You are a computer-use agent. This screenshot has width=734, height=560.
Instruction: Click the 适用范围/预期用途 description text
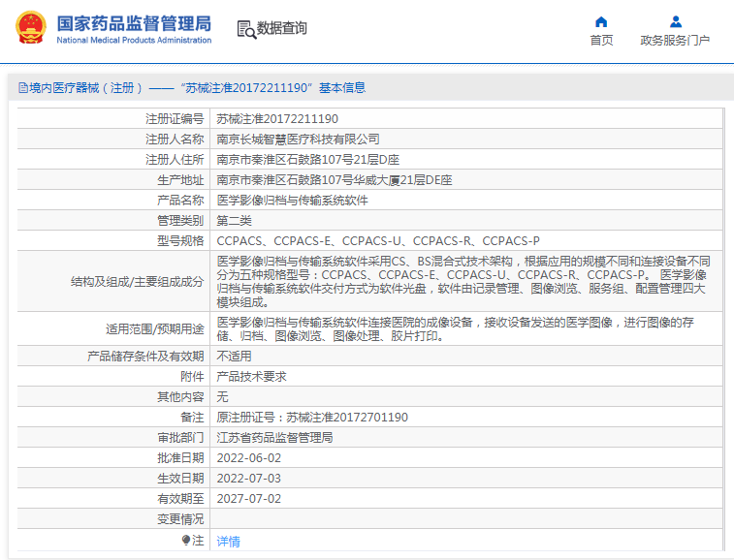[x=455, y=328]
